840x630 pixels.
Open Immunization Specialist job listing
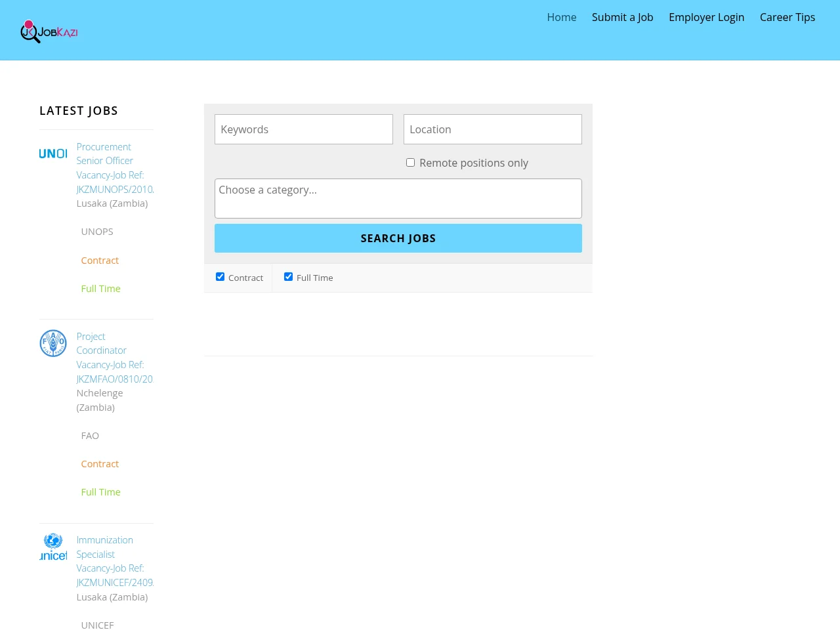[x=115, y=561]
